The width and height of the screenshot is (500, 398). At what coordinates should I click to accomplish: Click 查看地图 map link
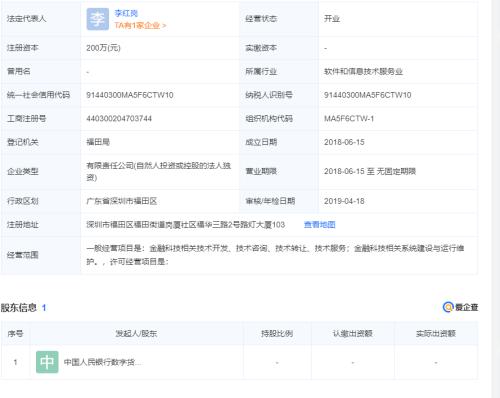pos(319,225)
